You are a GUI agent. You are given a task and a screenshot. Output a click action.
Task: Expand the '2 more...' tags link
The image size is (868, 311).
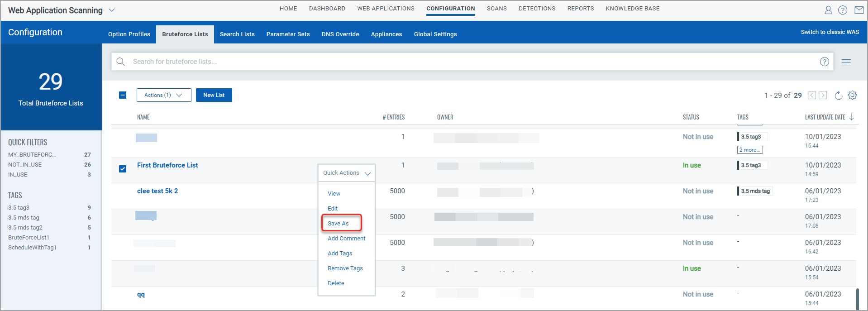click(750, 150)
